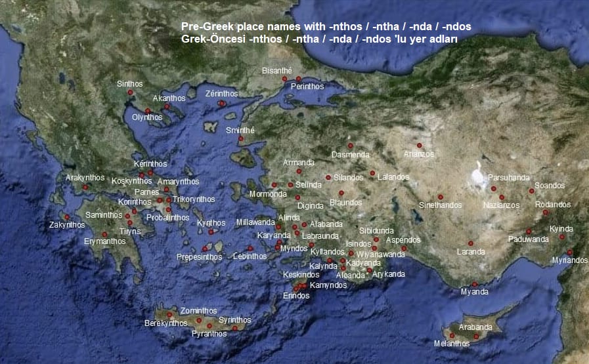Select the Laranda location marker
The image size is (589, 364).
[x=470, y=243]
